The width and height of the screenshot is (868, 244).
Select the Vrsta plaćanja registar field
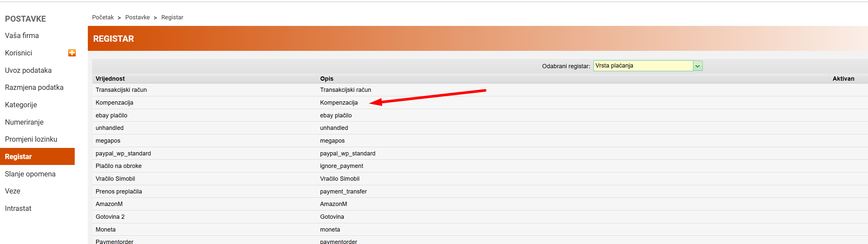[643, 66]
